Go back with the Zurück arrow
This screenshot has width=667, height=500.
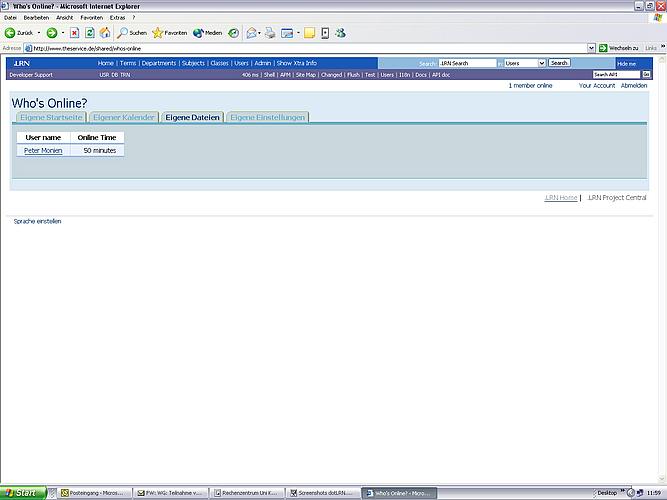(x=19, y=33)
